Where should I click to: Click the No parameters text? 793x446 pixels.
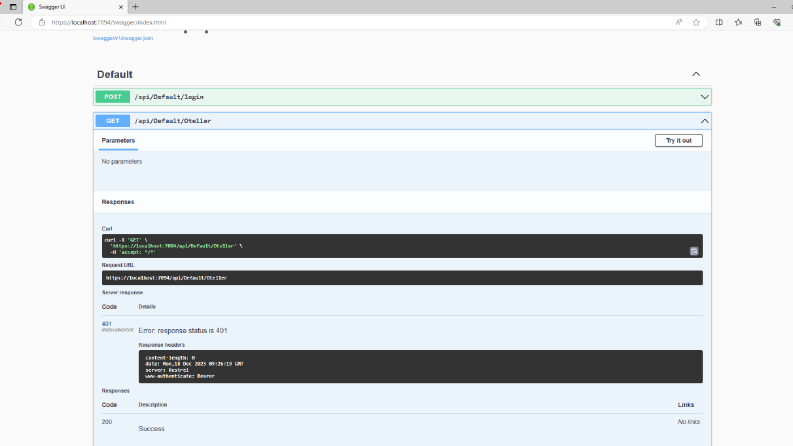pos(122,162)
